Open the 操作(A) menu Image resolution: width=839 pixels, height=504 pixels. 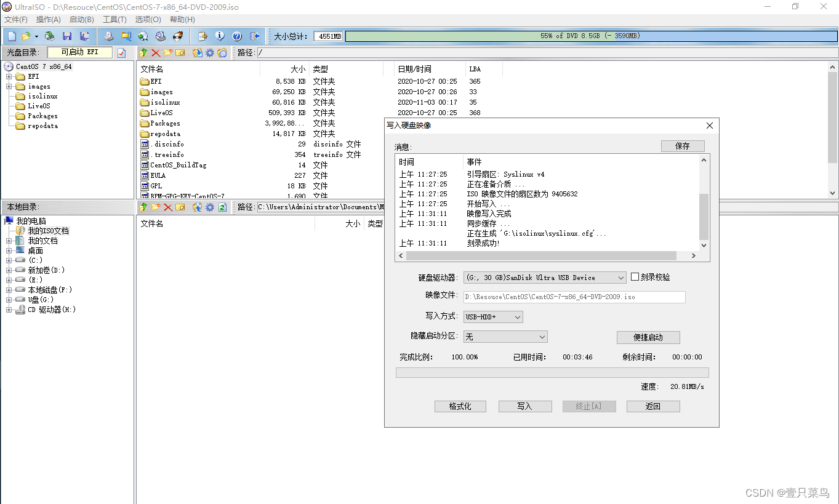[x=49, y=20]
